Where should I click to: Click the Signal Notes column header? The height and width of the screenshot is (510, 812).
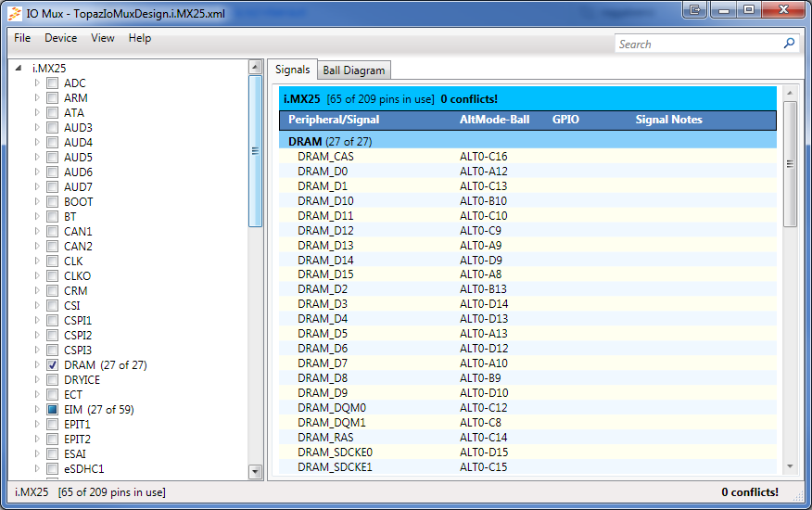pyautogui.click(x=668, y=120)
